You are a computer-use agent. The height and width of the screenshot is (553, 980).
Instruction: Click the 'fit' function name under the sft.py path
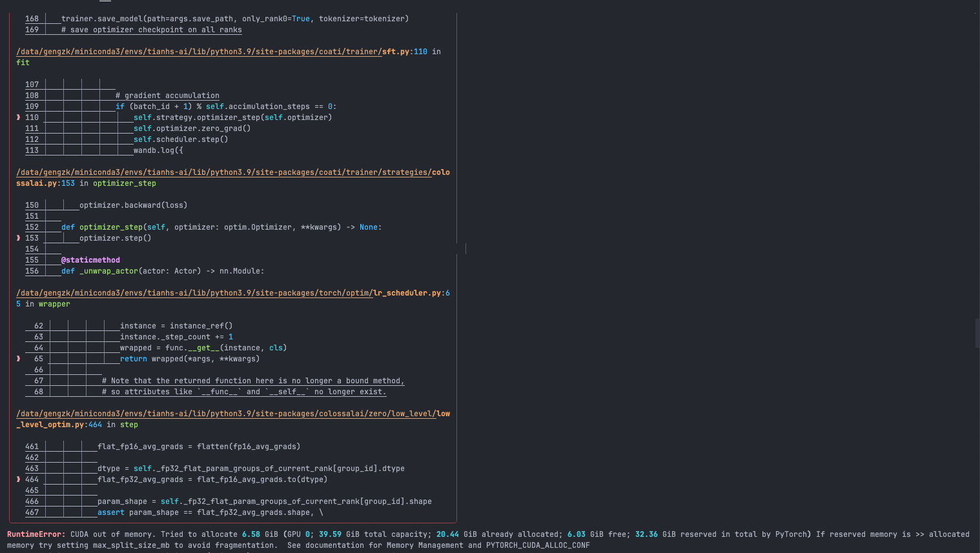23,63
